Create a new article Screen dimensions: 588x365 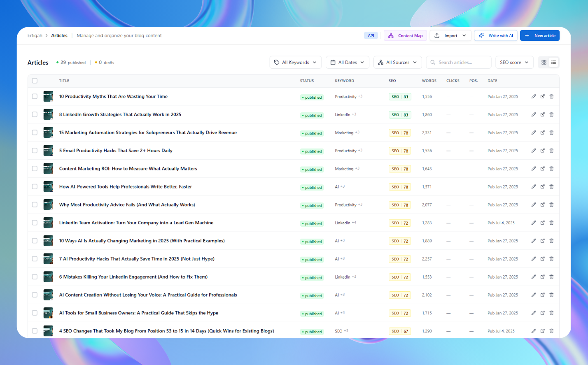[540, 35]
